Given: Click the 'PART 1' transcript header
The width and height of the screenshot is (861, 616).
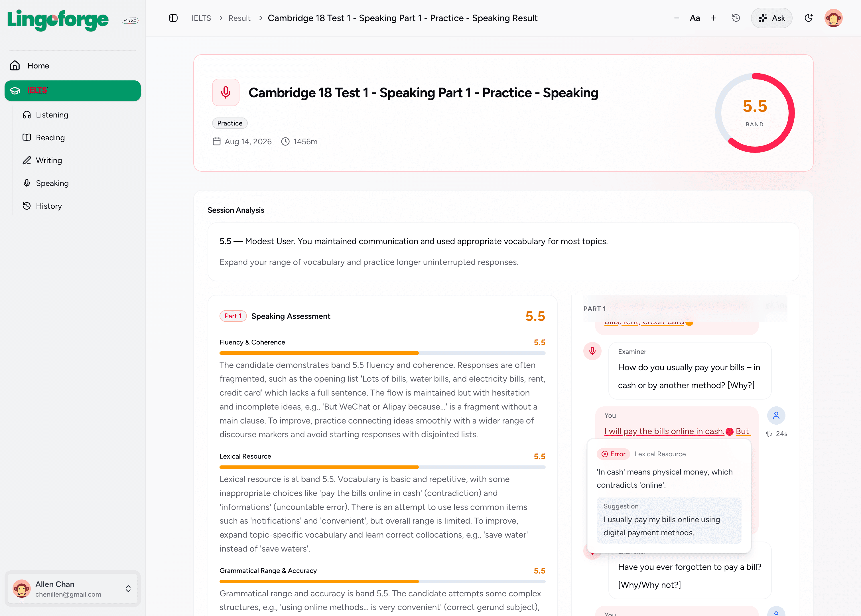Looking at the screenshot, I should pyautogui.click(x=594, y=309).
